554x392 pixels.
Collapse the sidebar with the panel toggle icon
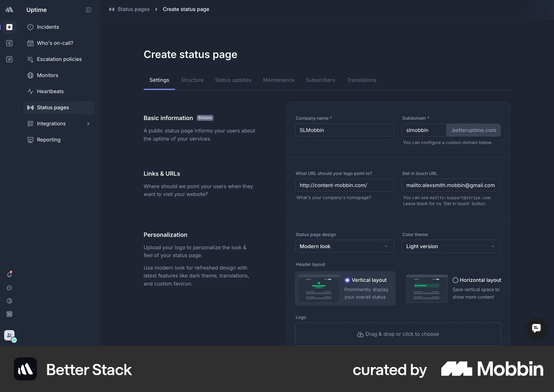point(88,10)
